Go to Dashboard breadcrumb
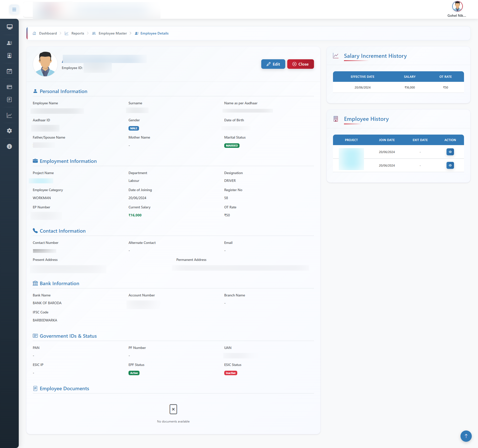The height and width of the screenshot is (448, 478). (x=48, y=33)
